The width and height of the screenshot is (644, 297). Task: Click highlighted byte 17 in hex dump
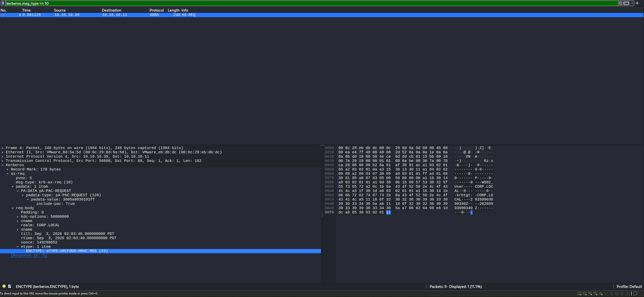pyautogui.click(x=388, y=212)
